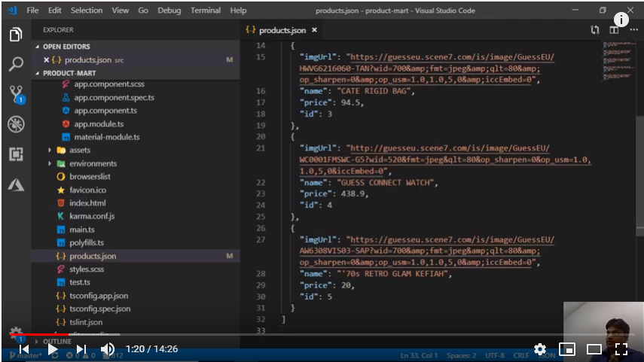Toggle theater mode for the video

(594, 349)
